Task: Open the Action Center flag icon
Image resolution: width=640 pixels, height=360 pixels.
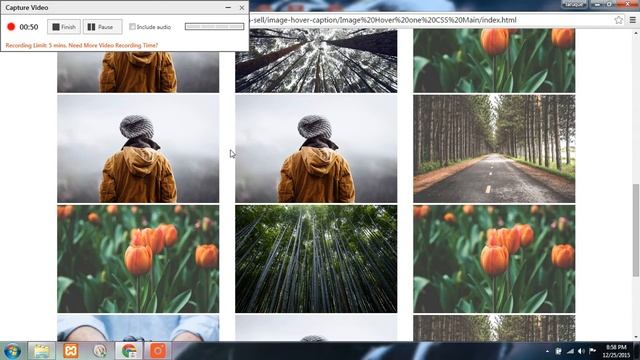Action: pos(593,351)
